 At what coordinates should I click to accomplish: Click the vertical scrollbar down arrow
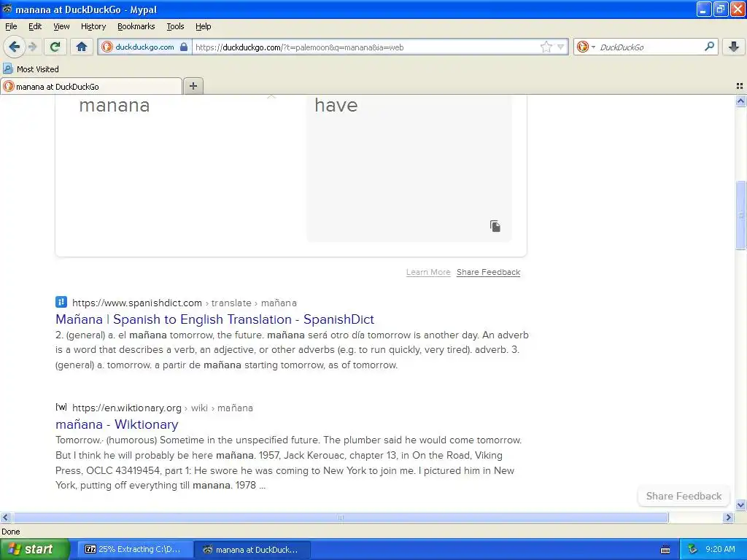coord(740,505)
